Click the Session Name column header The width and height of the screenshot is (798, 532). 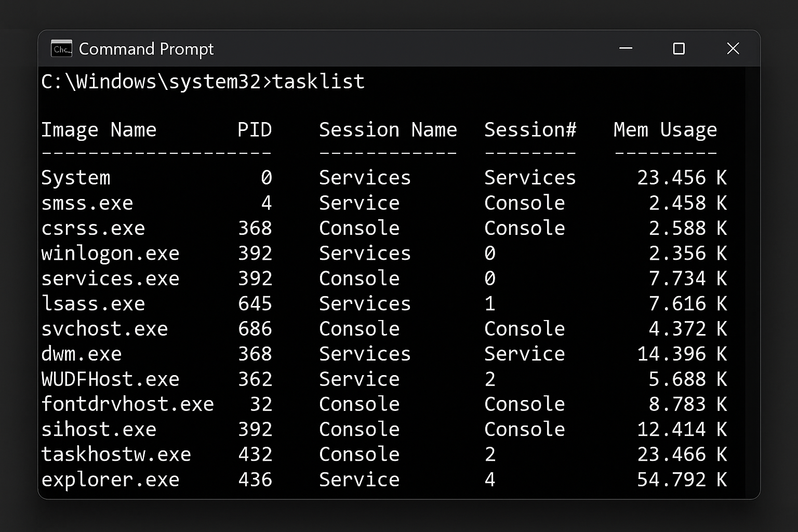coord(388,129)
